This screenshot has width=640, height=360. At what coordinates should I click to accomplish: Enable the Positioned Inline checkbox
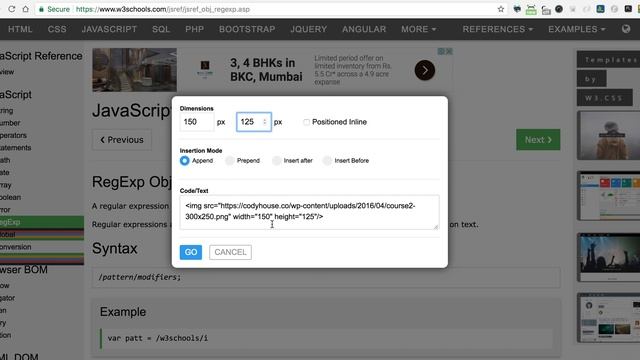(306, 122)
